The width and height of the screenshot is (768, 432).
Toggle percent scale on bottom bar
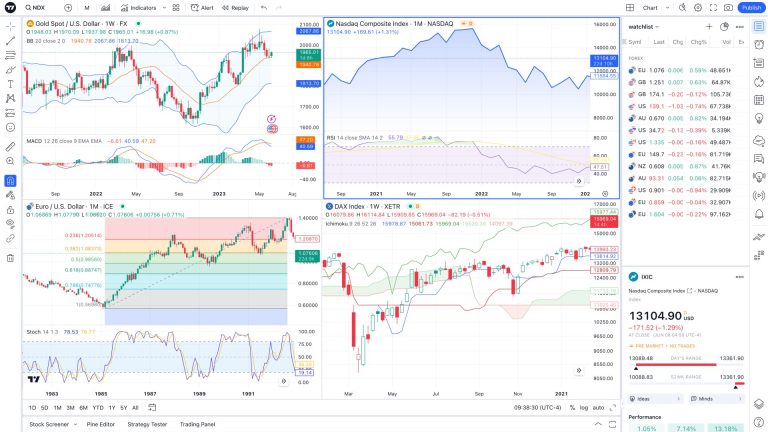point(572,408)
